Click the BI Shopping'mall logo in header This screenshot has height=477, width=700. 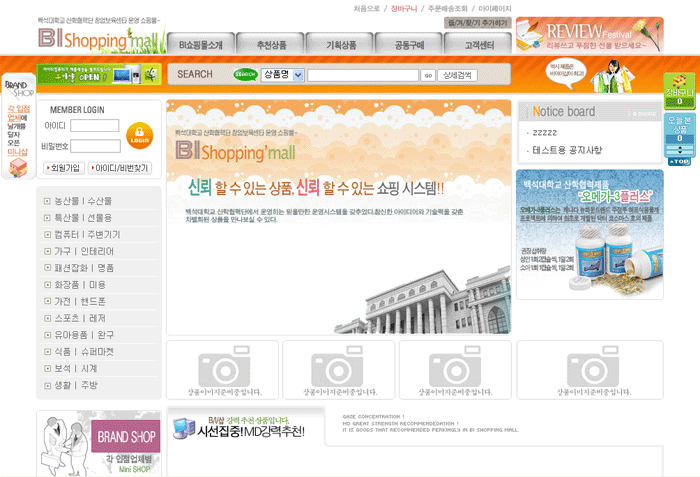click(98, 40)
